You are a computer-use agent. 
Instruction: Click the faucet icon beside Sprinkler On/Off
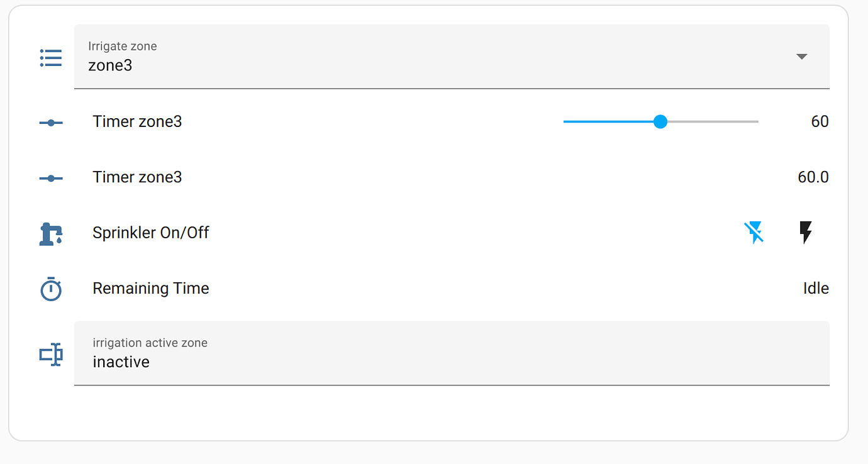pos(51,234)
